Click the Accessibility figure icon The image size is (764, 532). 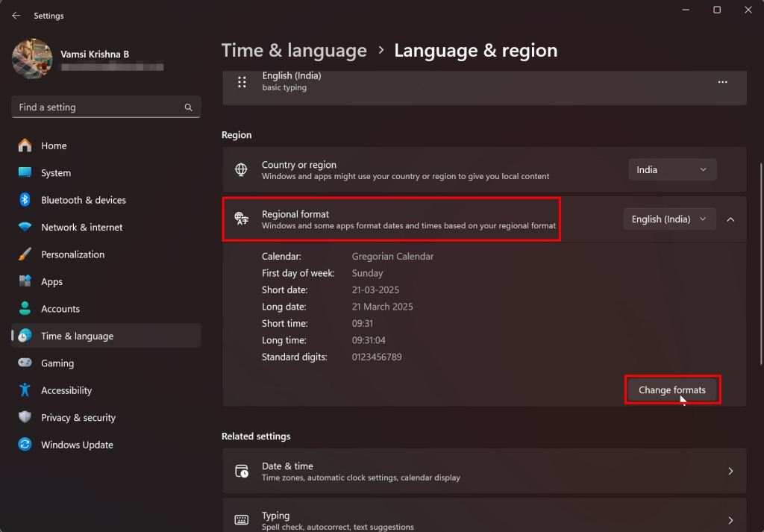[x=25, y=389]
